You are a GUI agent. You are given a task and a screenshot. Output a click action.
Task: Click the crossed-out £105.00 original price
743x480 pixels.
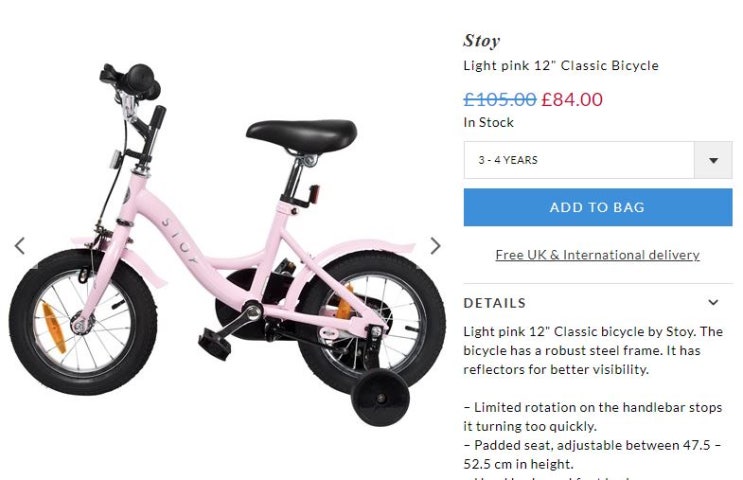point(499,99)
